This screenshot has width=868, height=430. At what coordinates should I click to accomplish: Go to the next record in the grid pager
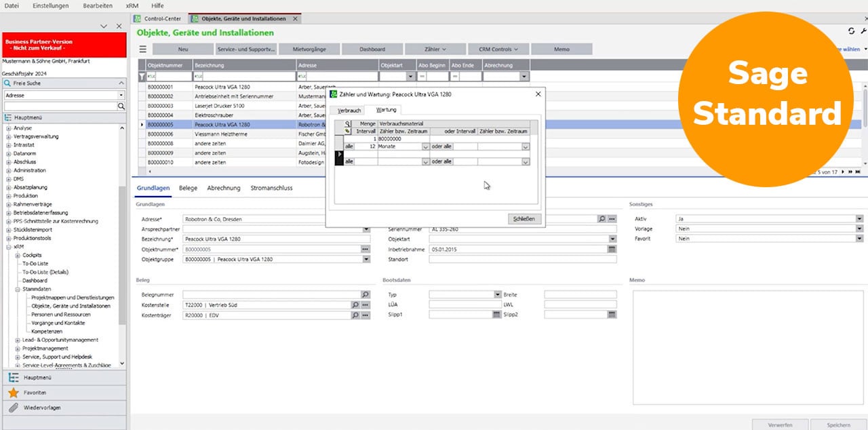(843, 172)
